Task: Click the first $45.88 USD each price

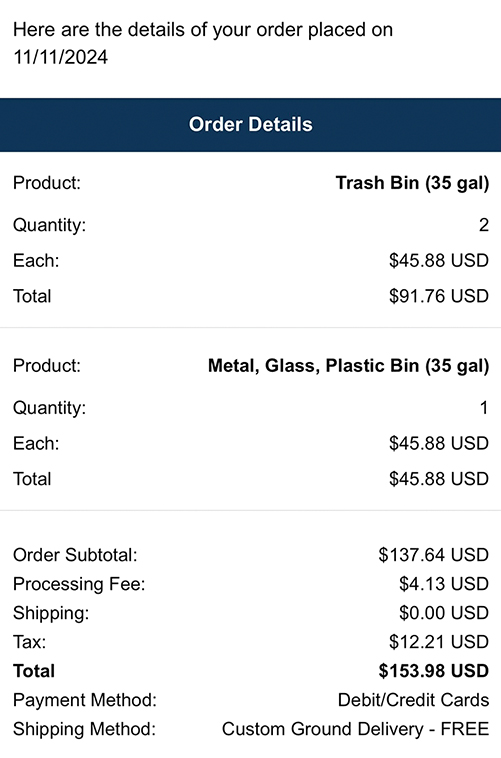Action: (x=439, y=261)
